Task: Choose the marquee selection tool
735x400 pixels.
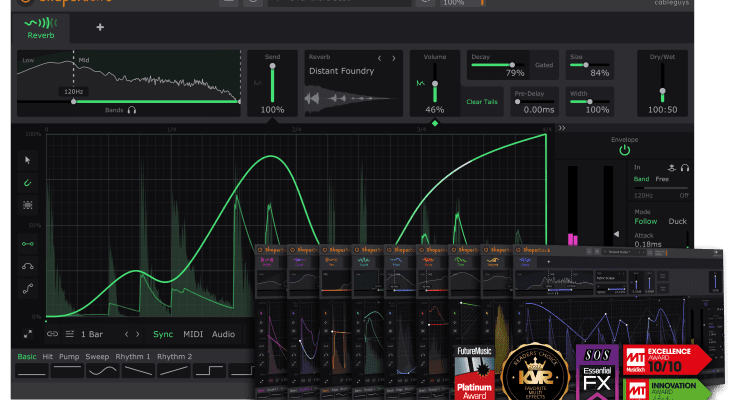Action: pyautogui.click(x=27, y=205)
